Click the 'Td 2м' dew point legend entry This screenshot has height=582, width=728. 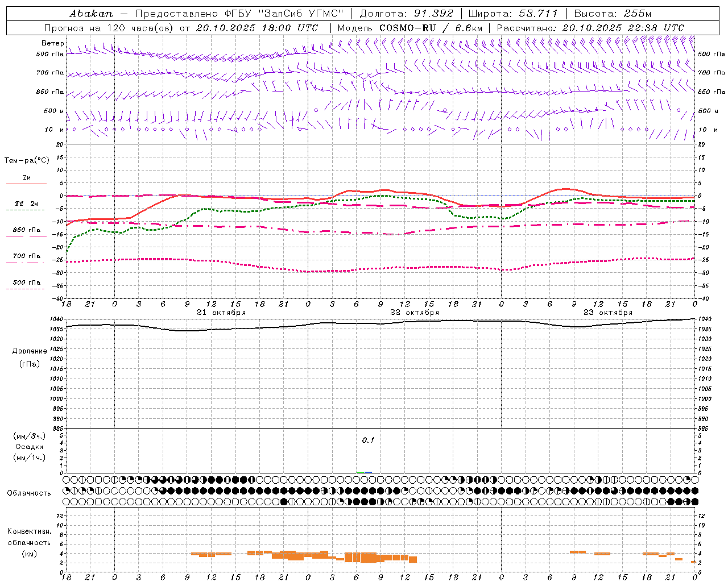(26, 203)
